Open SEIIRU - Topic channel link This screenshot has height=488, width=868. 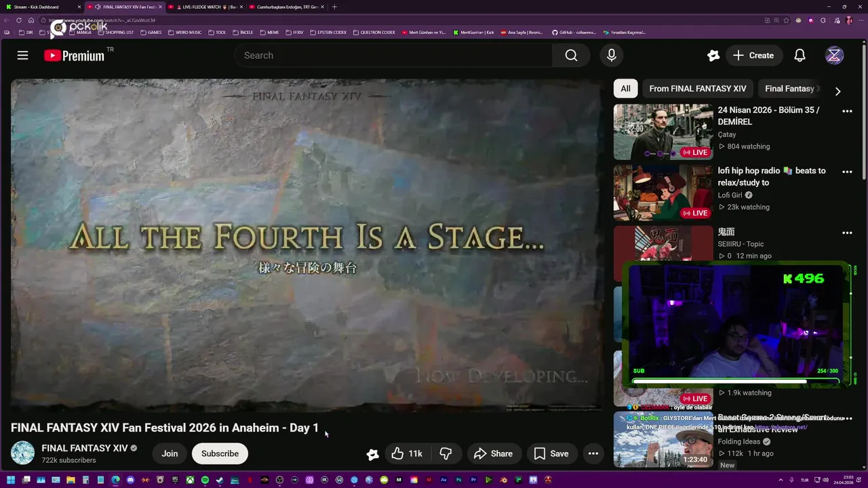[741, 244]
